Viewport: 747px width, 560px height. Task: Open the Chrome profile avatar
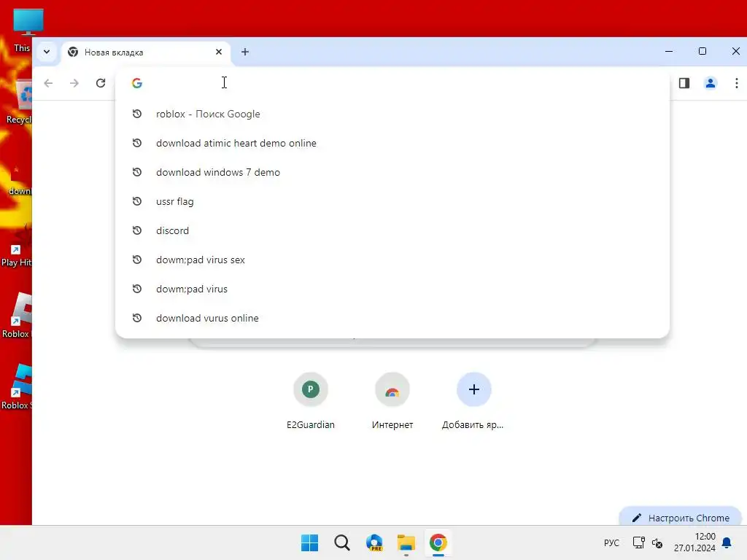(x=711, y=83)
